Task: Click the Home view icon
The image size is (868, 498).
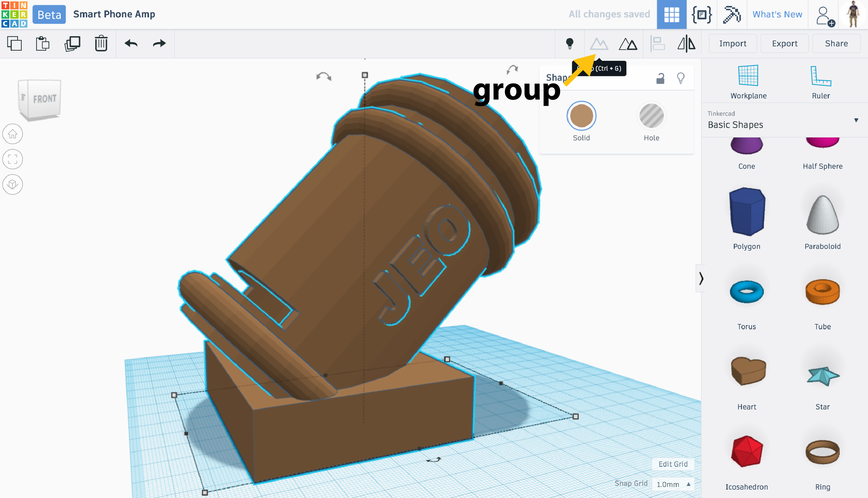Action: tap(13, 134)
